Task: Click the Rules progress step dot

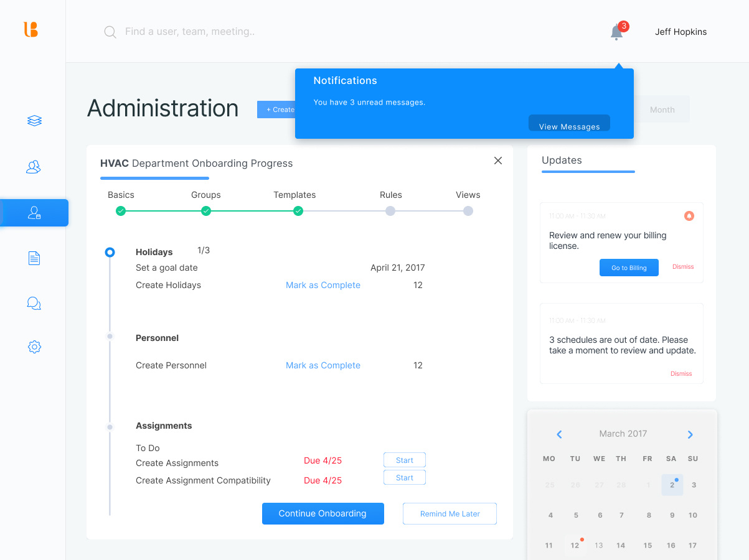Action: click(390, 211)
